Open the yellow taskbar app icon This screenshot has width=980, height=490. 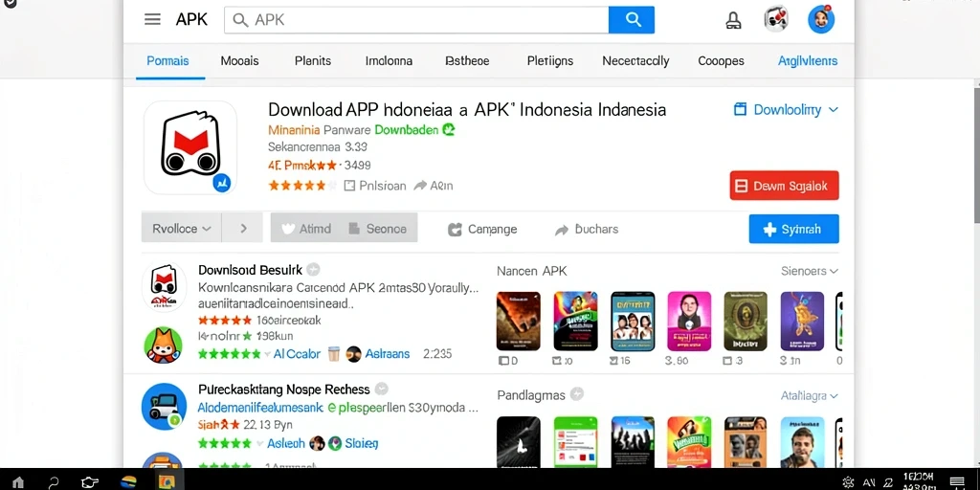pos(166,482)
